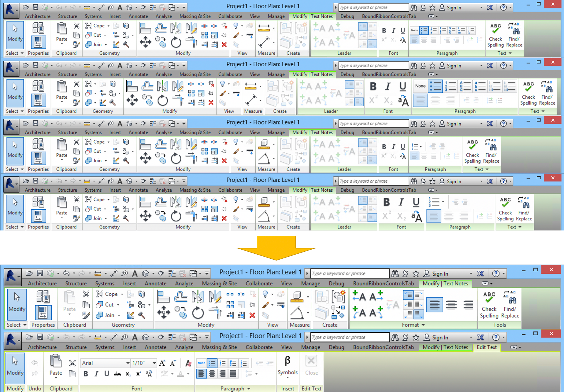
Task: Click Type Properties icon in topmost window
Action: click(38, 28)
